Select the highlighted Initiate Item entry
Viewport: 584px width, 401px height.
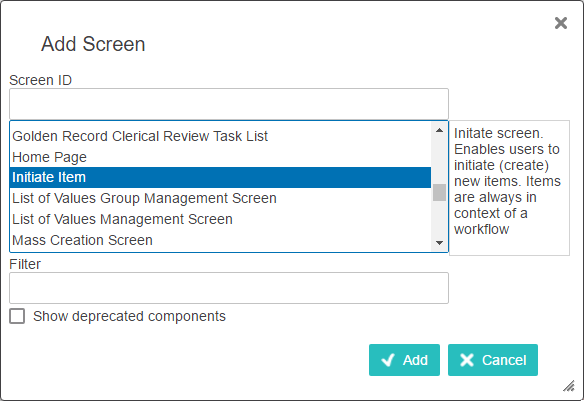click(220, 178)
